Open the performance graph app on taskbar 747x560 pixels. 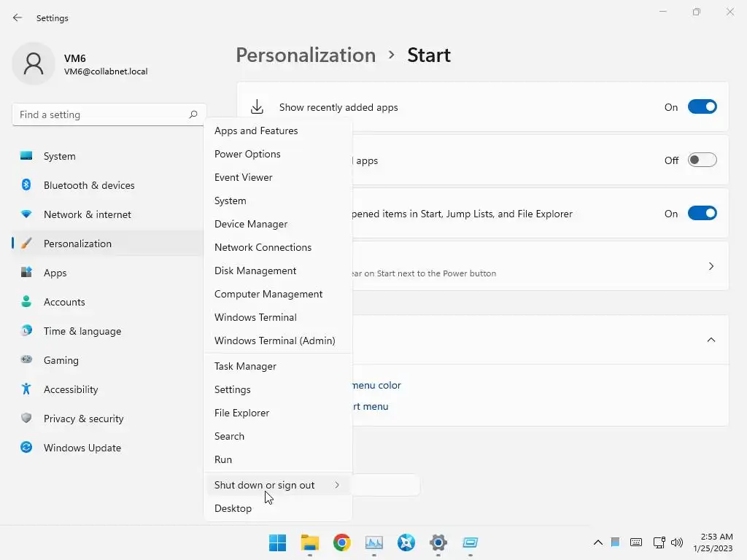click(x=374, y=542)
